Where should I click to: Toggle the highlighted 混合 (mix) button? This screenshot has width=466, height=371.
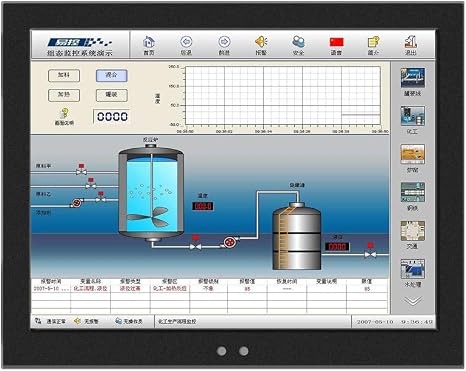click(112, 76)
